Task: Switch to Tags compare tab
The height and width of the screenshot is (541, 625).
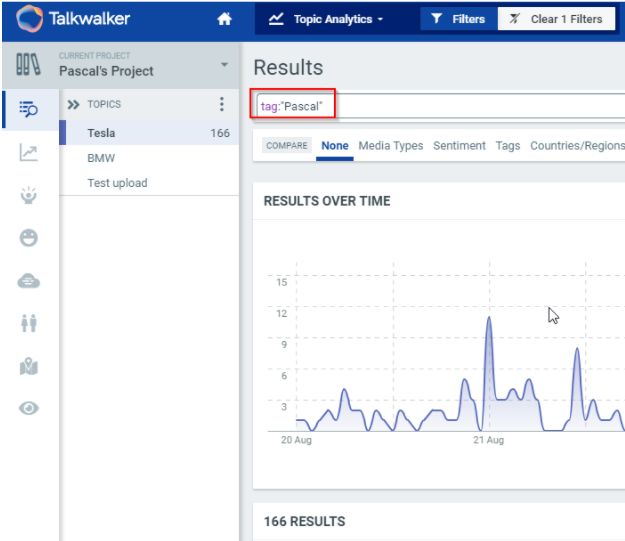Action: pos(508,146)
